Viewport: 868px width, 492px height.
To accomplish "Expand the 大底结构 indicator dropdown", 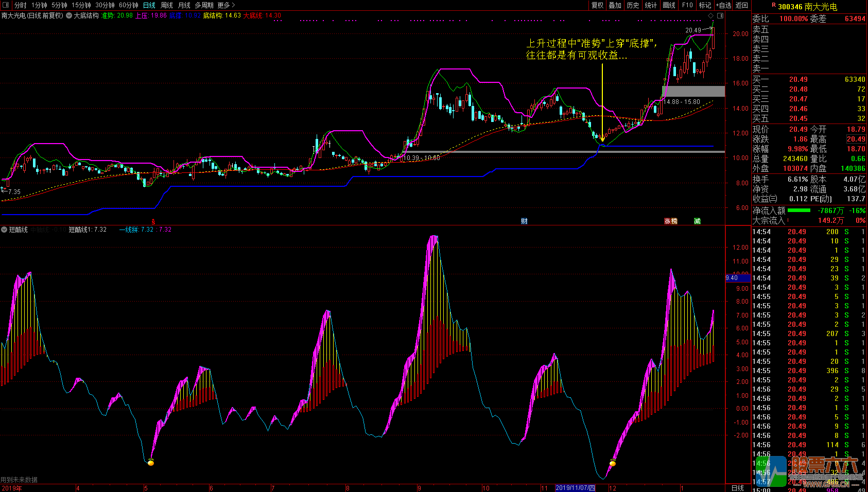I will (x=69, y=15).
